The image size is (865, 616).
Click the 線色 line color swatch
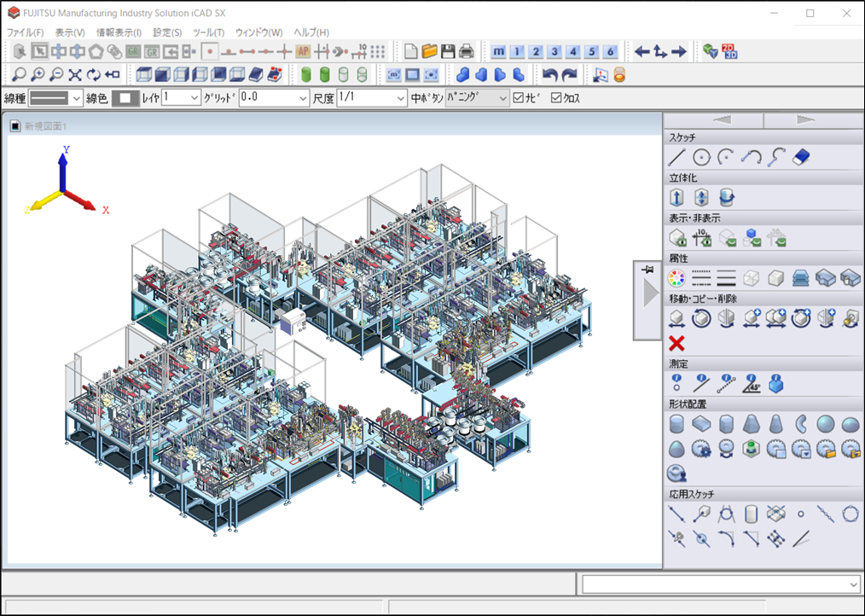tap(125, 98)
